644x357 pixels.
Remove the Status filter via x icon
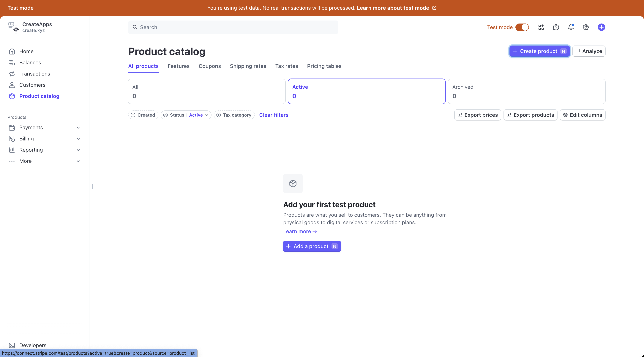(165, 115)
